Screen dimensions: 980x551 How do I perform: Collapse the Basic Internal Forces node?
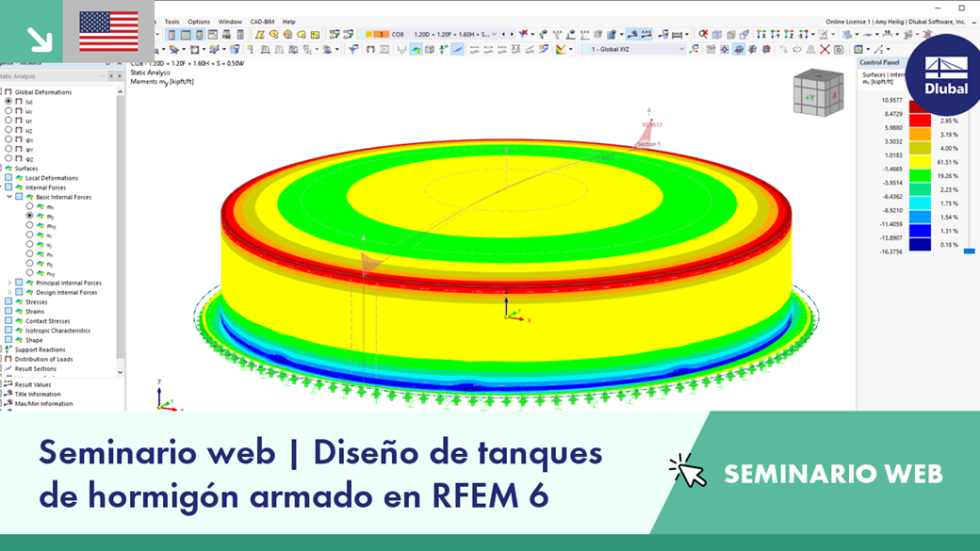(x=9, y=197)
